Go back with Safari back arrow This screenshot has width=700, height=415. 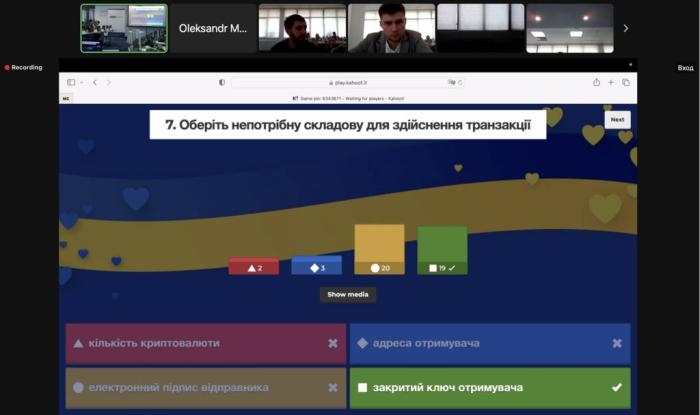pos(95,82)
